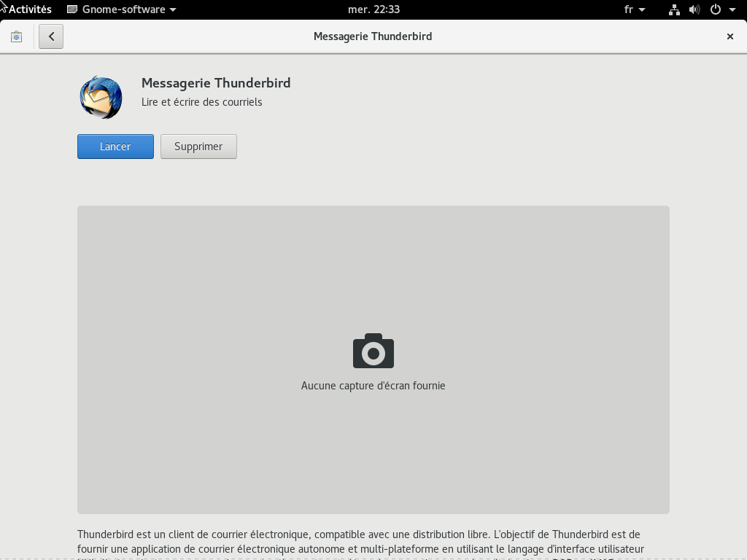Open the wired network status icon

[674, 9]
